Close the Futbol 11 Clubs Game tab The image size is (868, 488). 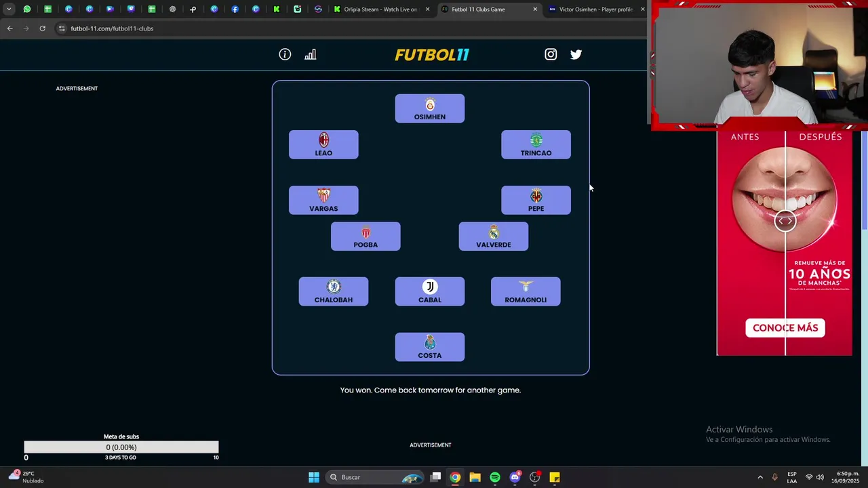click(x=535, y=9)
